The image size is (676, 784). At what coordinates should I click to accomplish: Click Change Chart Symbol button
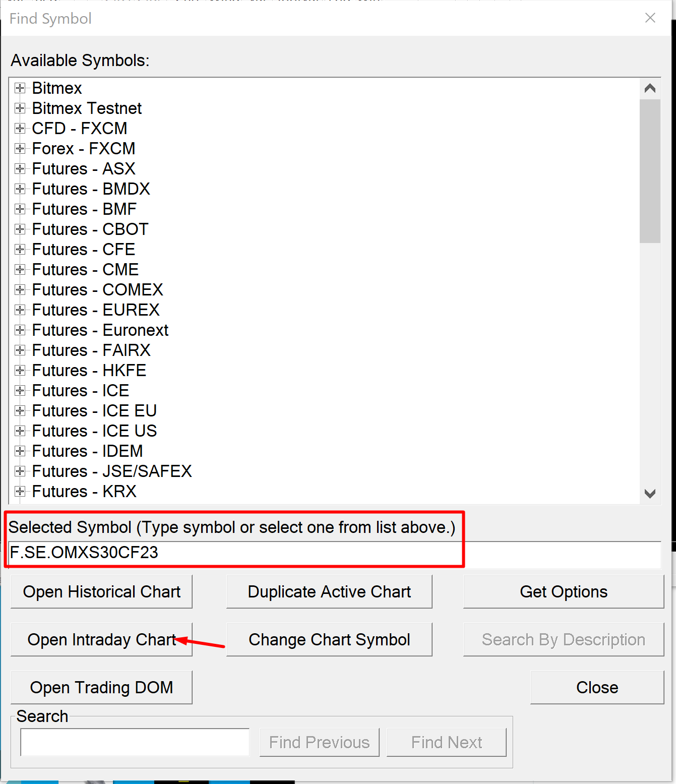(329, 639)
